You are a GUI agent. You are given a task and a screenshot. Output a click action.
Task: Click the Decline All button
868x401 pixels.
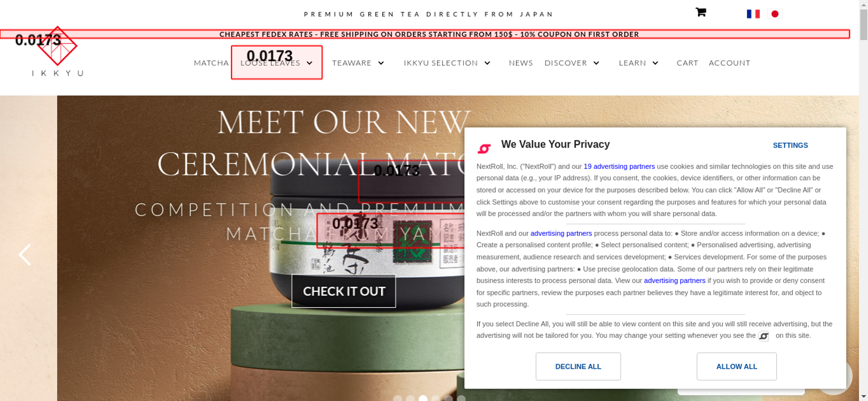click(x=578, y=367)
